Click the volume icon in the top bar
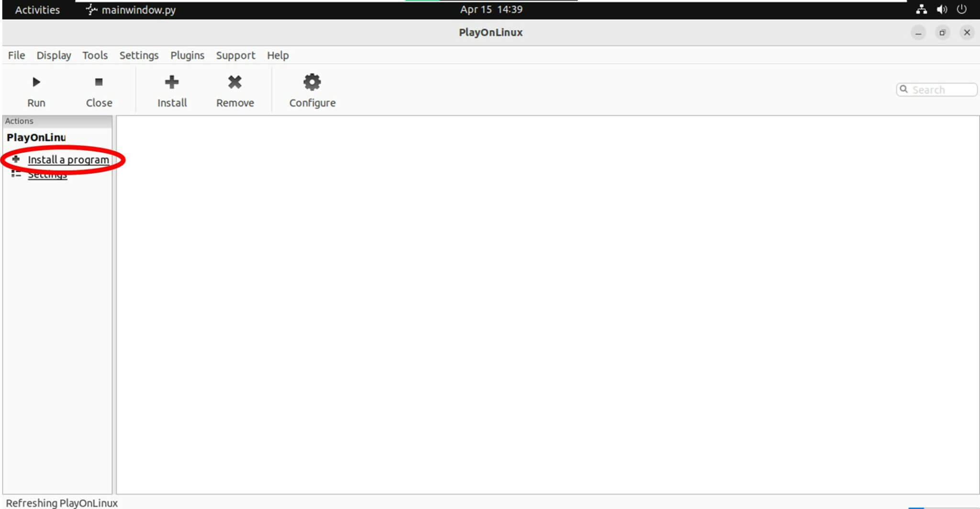Image resolution: width=980 pixels, height=509 pixels. [942, 9]
